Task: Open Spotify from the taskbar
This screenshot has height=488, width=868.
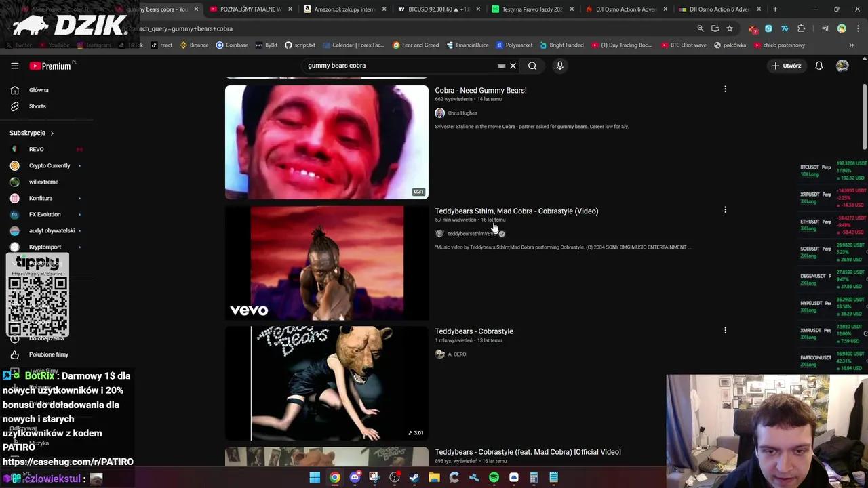Action: [x=494, y=478]
